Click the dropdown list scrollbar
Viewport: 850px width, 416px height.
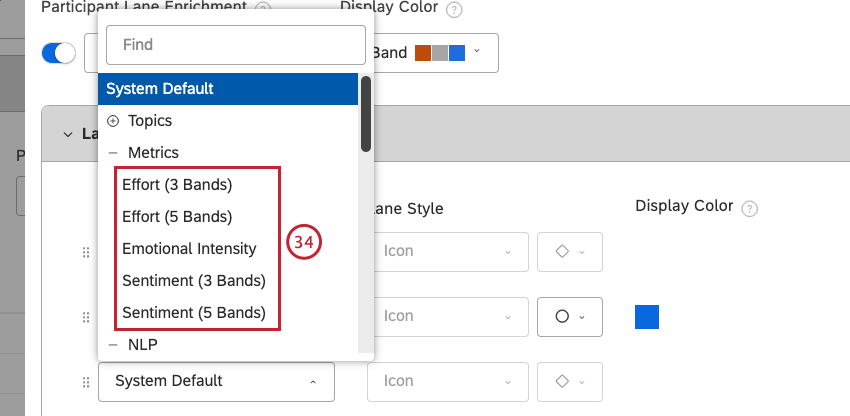366,115
